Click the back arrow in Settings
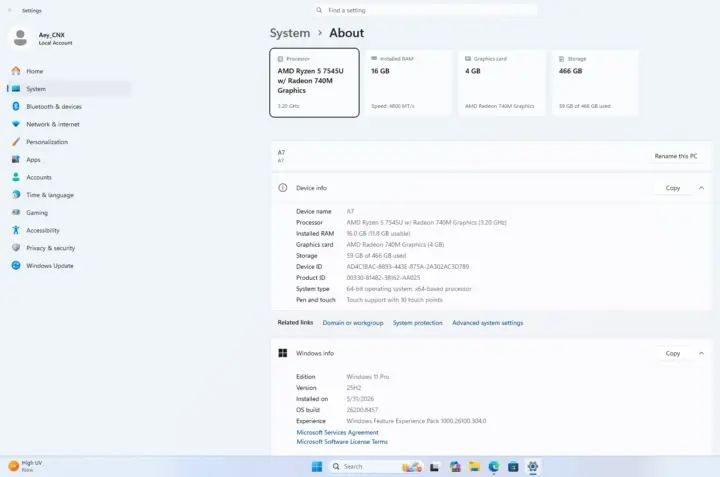720x477 pixels. coord(10,10)
